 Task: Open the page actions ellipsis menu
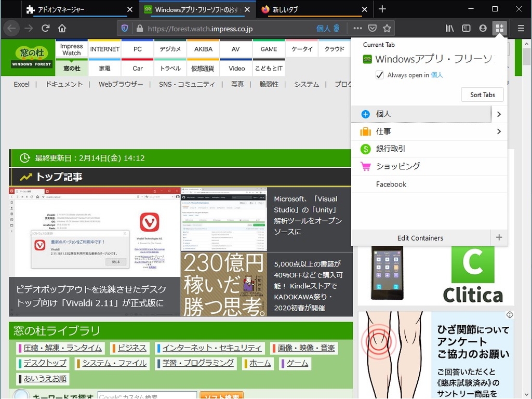click(x=357, y=28)
